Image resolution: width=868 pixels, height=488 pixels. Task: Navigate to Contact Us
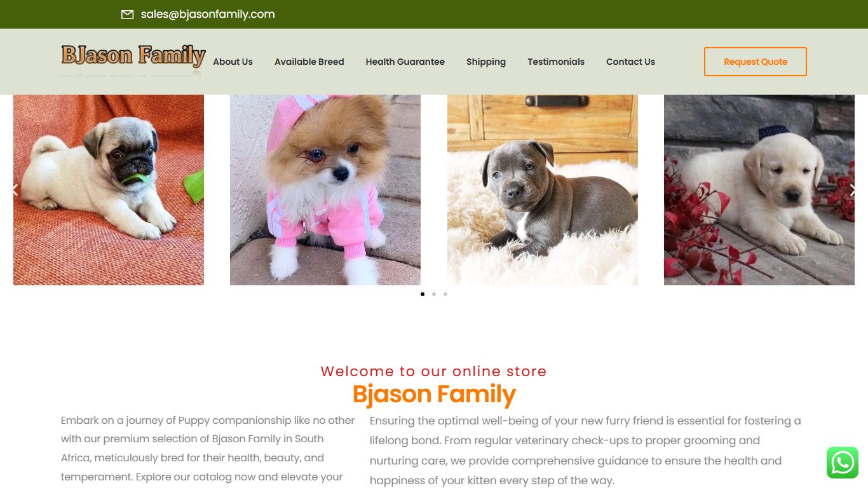(630, 62)
